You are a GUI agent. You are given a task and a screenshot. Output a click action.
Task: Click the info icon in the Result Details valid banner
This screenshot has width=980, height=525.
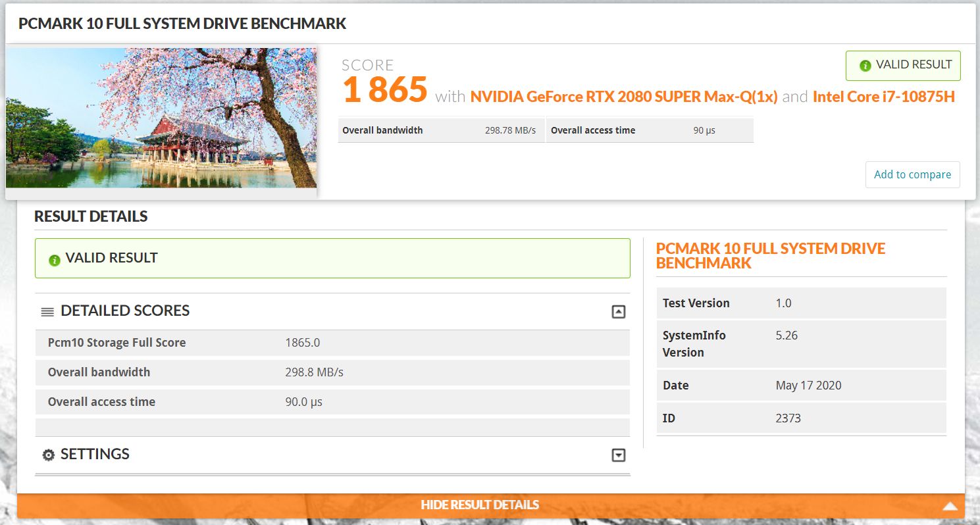(55, 261)
